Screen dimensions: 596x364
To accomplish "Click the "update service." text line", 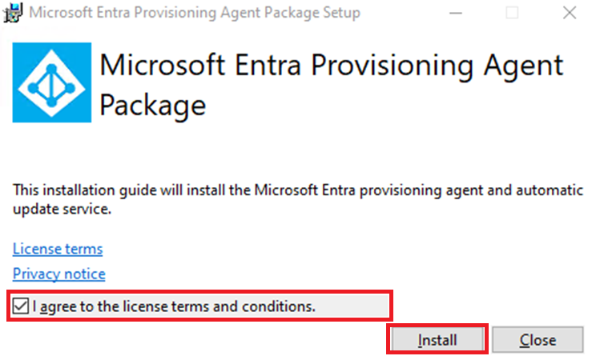I will pos(59,208).
